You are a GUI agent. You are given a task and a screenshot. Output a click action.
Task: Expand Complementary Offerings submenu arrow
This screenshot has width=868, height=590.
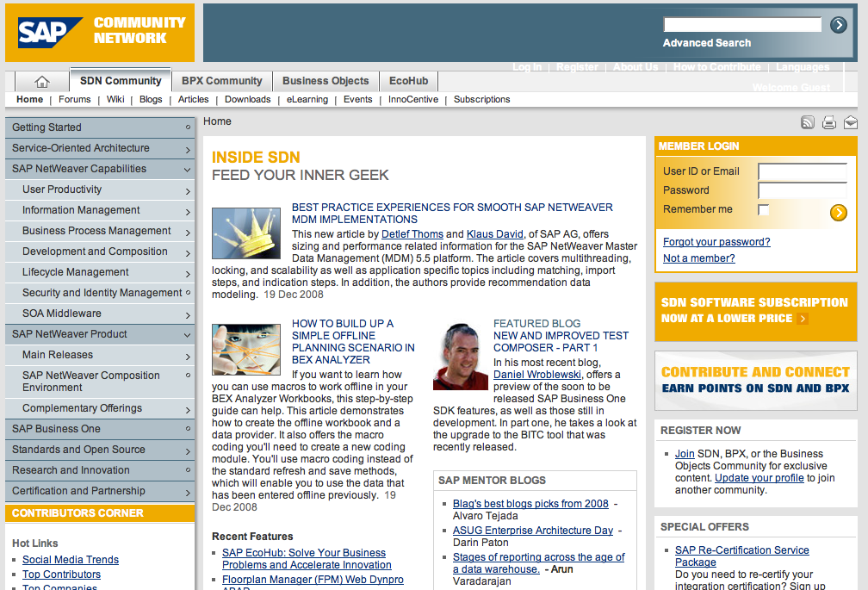click(188, 410)
